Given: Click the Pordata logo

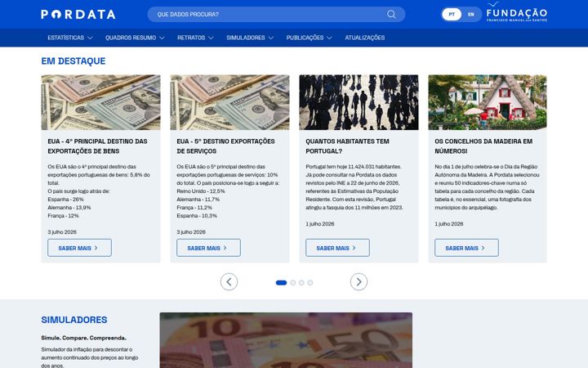Looking at the screenshot, I should point(78,14).
